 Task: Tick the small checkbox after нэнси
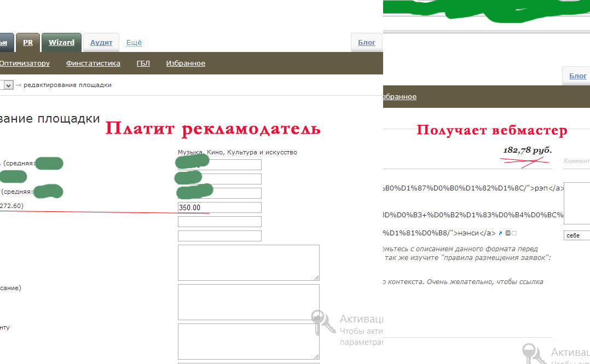[x=514, y=233]
